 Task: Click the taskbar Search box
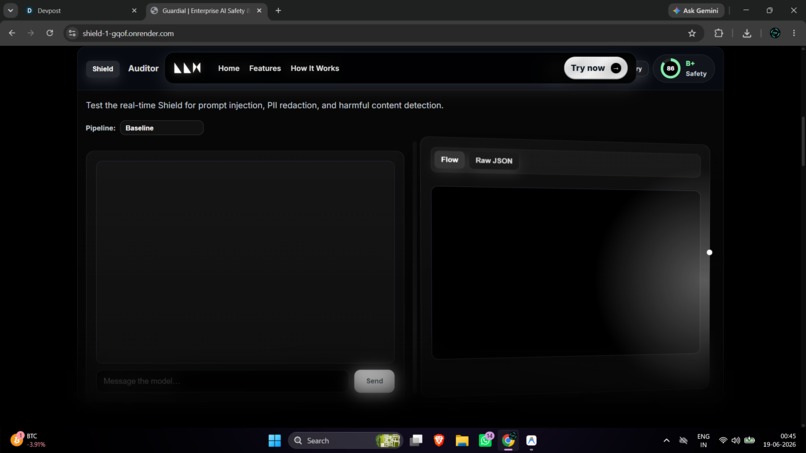pyautogui.click(x=344, y=441)
